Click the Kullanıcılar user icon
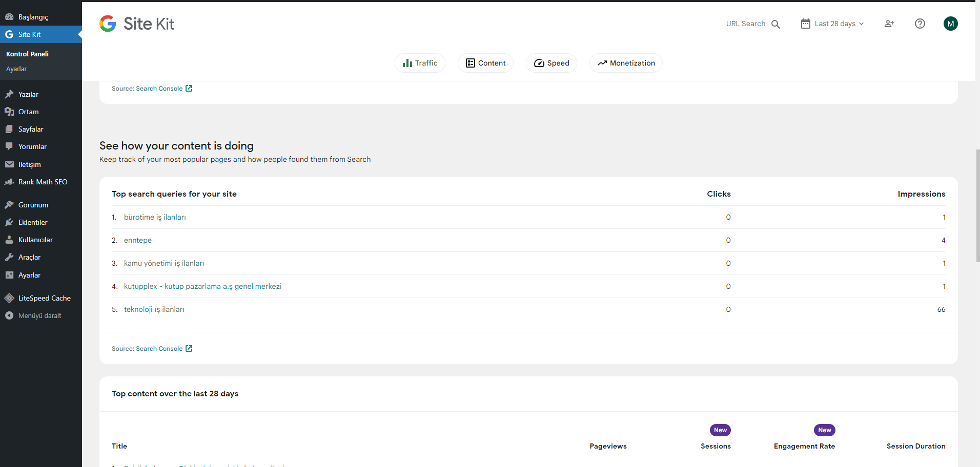 coord(9,240)
